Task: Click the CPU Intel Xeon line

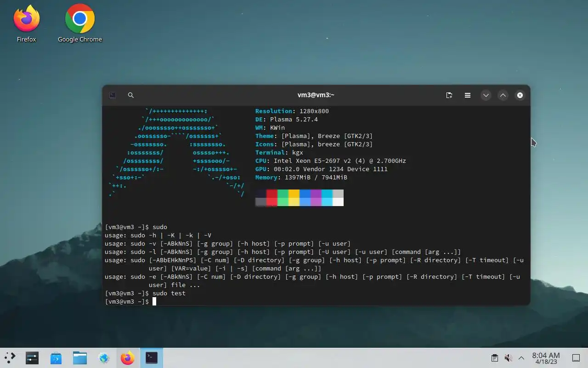Action: point(331,161)
